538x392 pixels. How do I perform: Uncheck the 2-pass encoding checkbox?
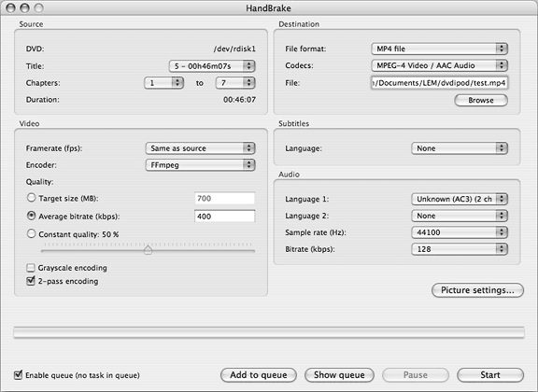click(31, 281)
